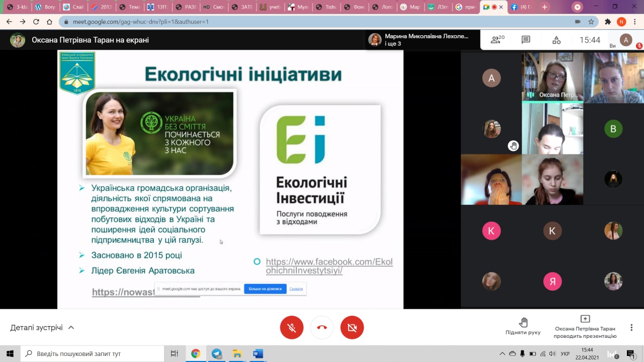Click the Більше не ділитися button
Viewport: 644px width, 362px height.
(x=265, y=289)
